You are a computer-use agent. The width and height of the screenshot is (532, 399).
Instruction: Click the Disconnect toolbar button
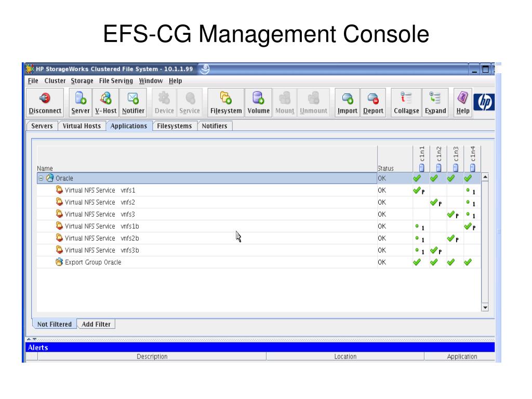point(45,103)
